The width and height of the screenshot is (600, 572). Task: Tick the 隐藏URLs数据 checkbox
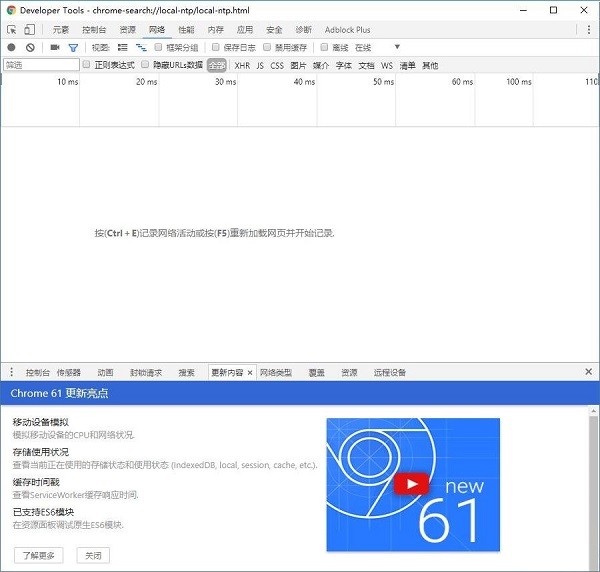[145, 64]
